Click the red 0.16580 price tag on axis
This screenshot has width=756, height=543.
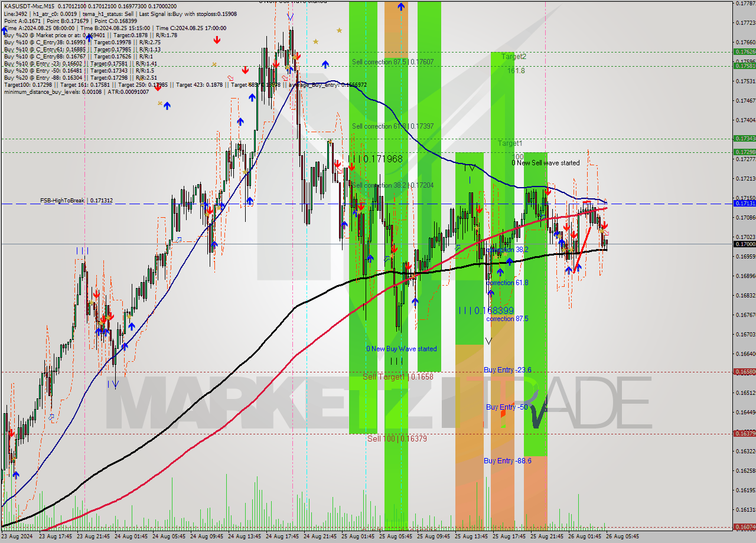coord(744,371)
